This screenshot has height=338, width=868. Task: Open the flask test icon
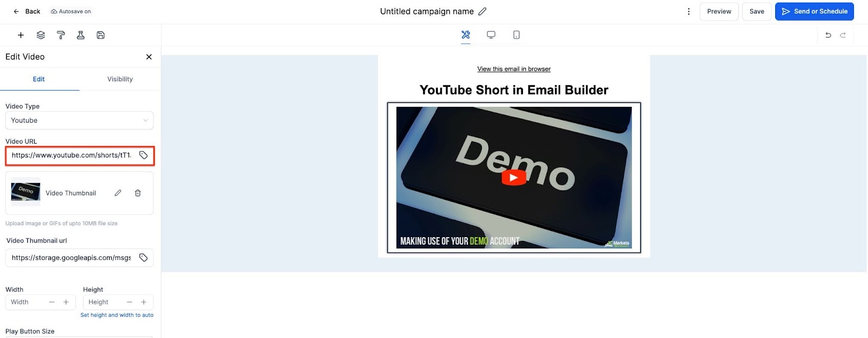(x=80, y=35)
